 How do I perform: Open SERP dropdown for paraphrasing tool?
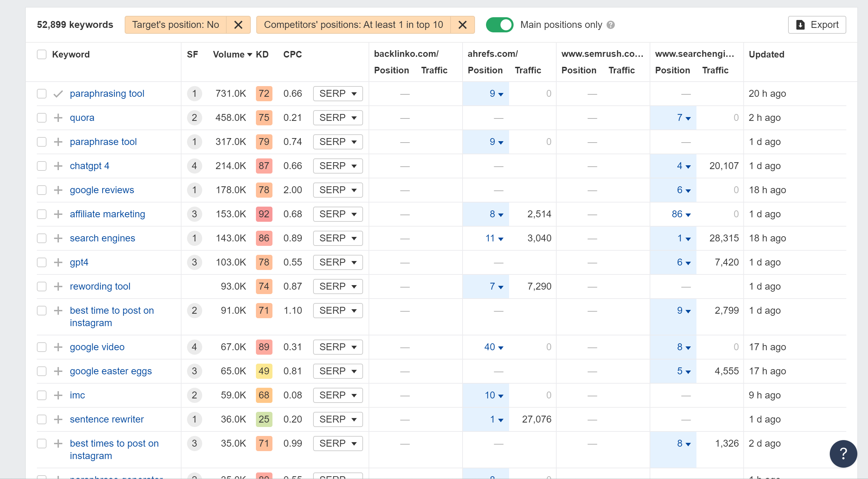[x=338, y=94]
